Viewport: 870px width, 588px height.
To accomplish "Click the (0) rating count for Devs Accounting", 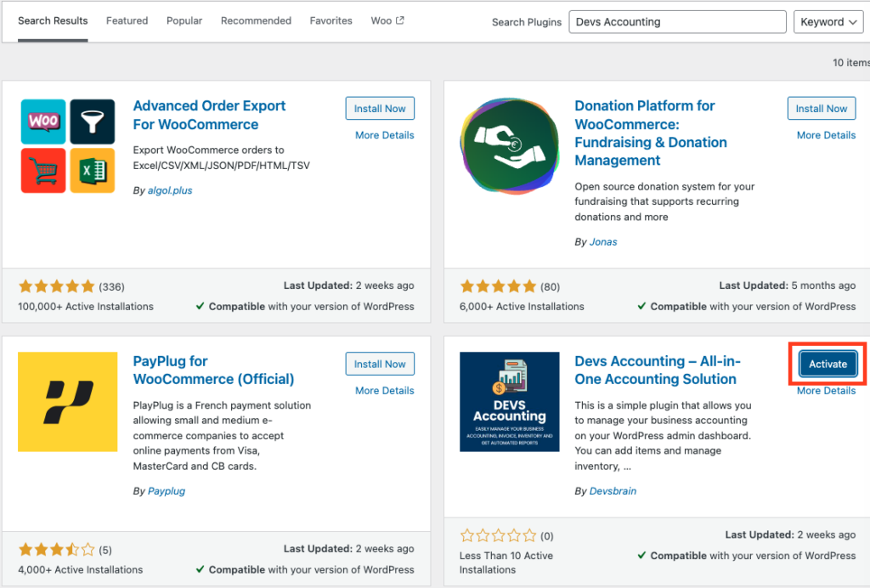I will (547, 536).
